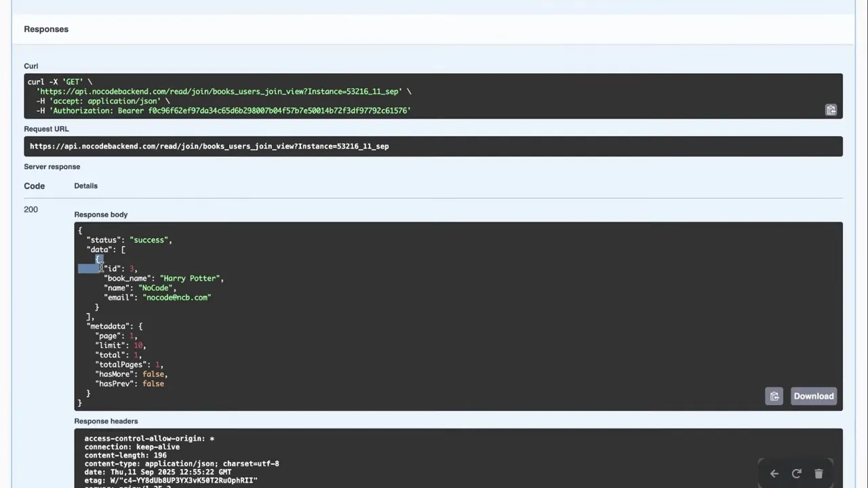Click the hasMore false value
This screenshot has width=868, height=488.
pos(154,374)
